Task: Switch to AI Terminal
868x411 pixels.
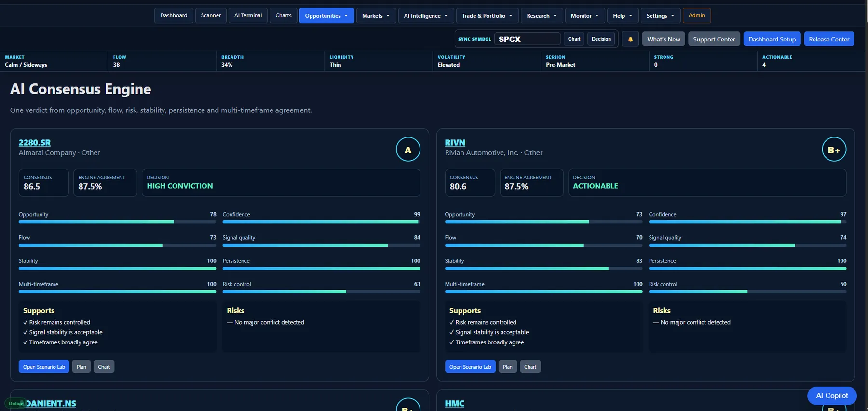Action: coord(248,15)
